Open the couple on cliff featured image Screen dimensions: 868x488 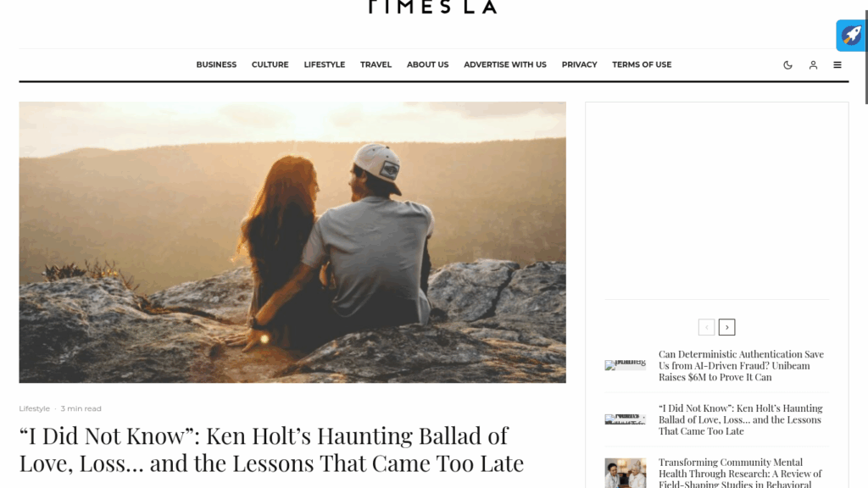pyautogui.click(x=292, y=242)
